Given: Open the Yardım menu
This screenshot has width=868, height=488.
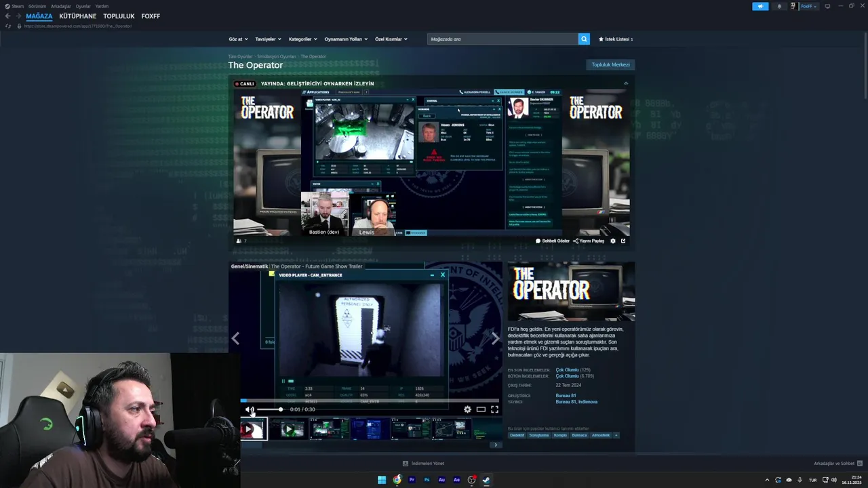Looking at the screenshot, I should 102,6.
